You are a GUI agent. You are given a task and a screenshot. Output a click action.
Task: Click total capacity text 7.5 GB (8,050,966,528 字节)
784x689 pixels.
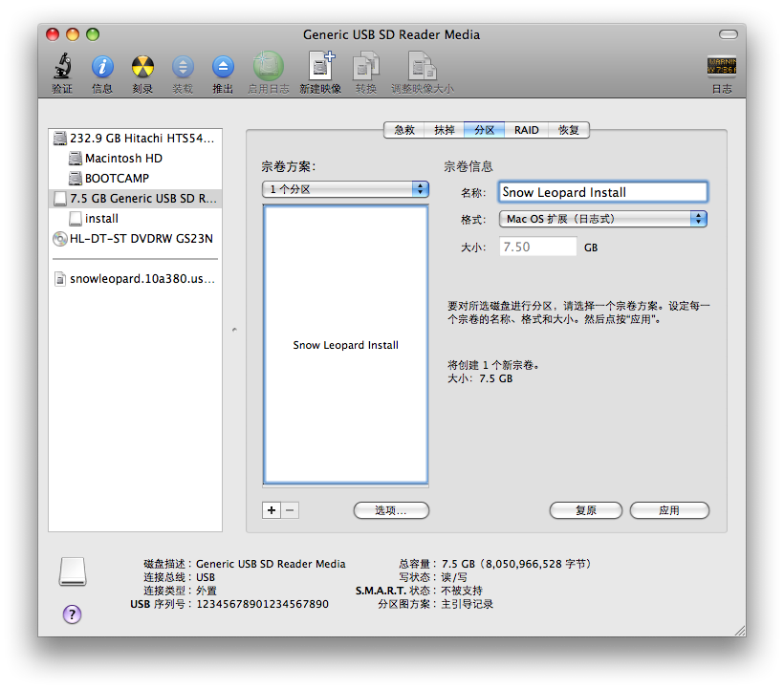click(x=515, y=564)
